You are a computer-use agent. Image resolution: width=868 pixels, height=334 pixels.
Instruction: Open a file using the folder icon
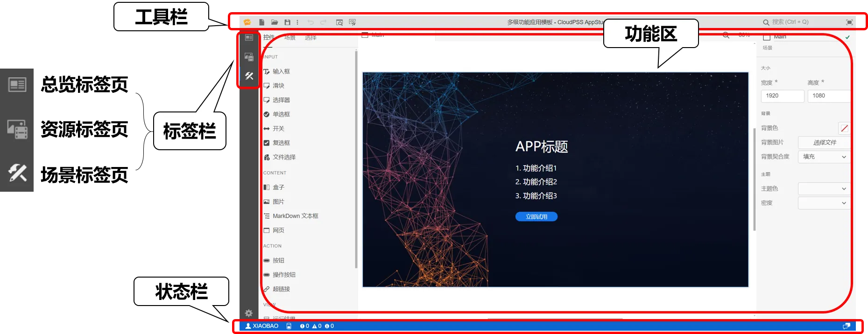275,22
